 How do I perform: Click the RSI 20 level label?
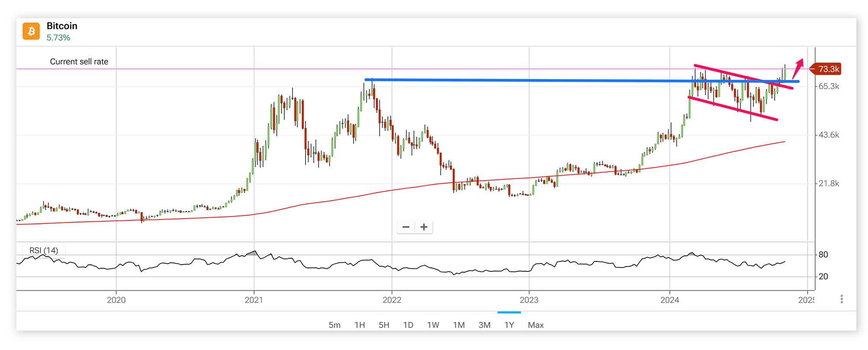click(x=823, y=277)
